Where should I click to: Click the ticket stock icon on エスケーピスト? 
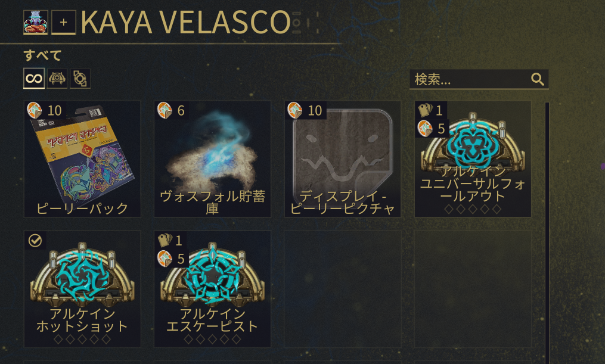(x=165, y=240)
